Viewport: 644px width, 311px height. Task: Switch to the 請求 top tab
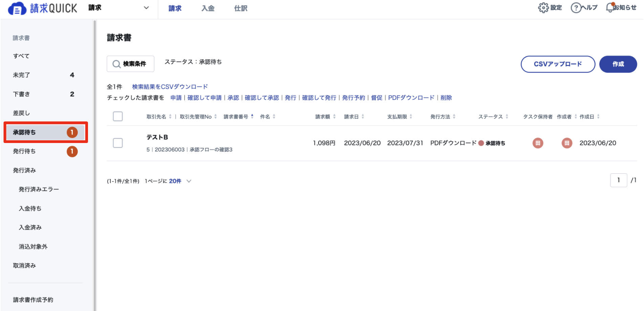175,8
